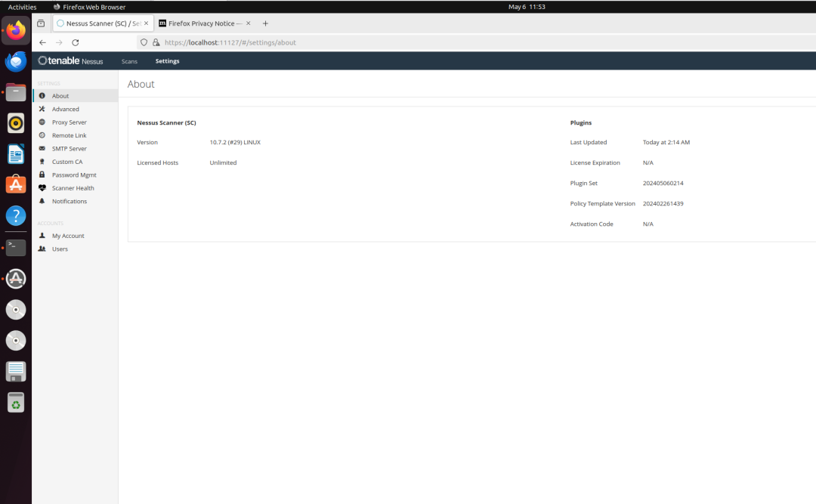Open the Scans tab in Nessus
The height and width of the screenshot is (504, 816).
coord(130,61)
